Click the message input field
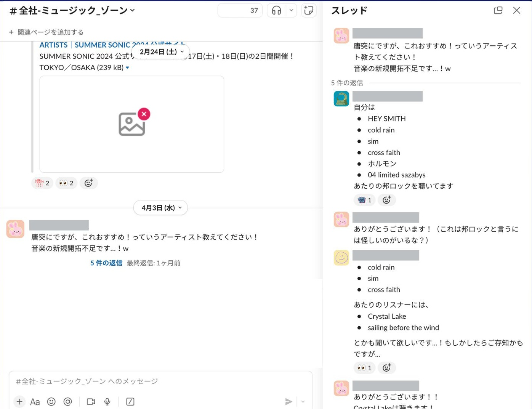 point(160,382)
